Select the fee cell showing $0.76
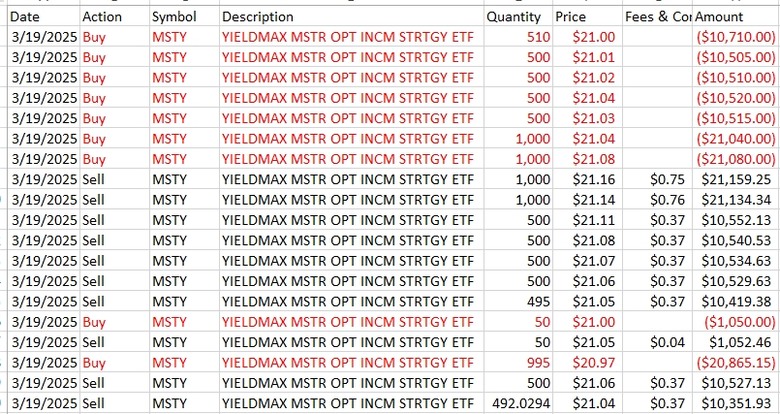780x414 pixels. coord(657,200)
